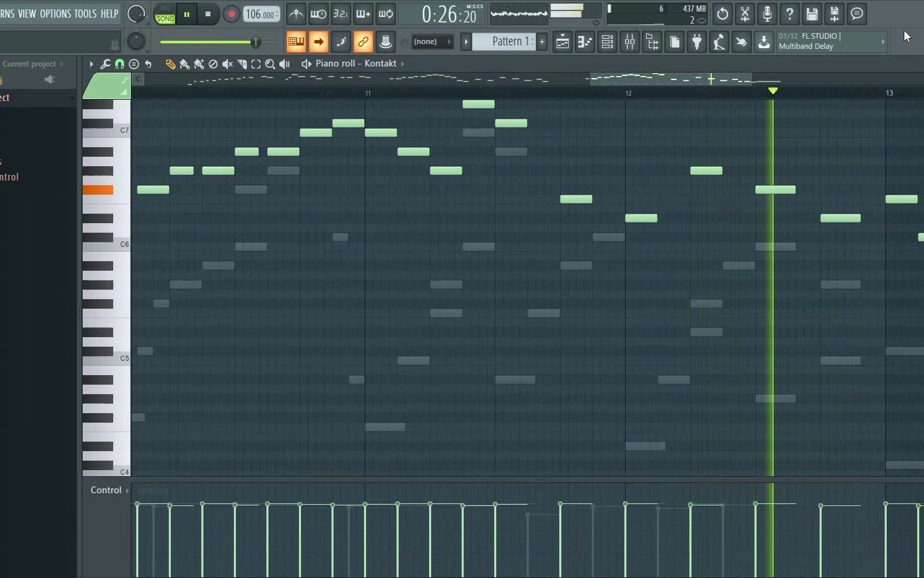Click the 106.000 tempo field
Image resolution: width=924 pixels, height=578 pixels.
tap(262, 14)
